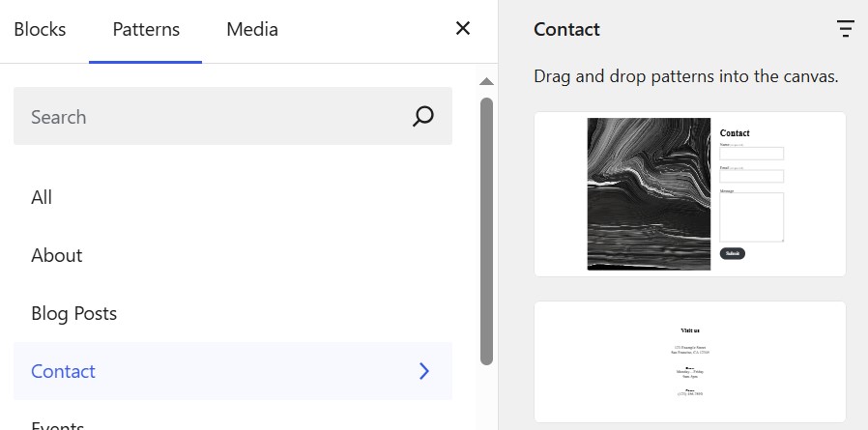Viewport: 868px width, 430px height.
Task: Click the magnifying glass search icon
Action: point(423,116)
